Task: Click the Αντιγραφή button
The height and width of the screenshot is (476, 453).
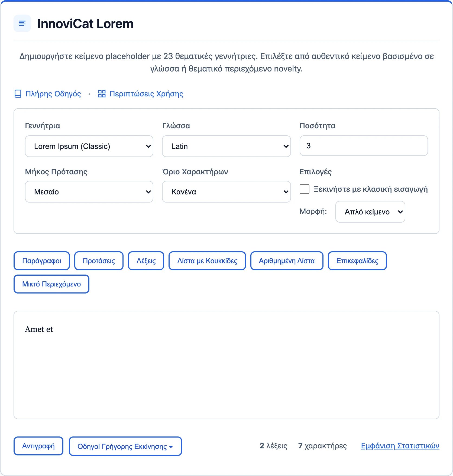Action: tap(38, 446)
